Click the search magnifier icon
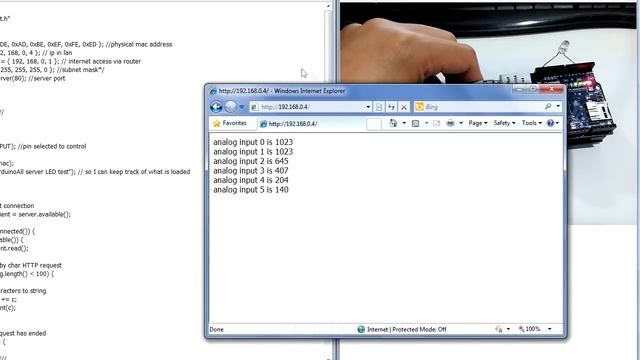The width and height of the screenshot is (640, 360). (x=548, y=107)
